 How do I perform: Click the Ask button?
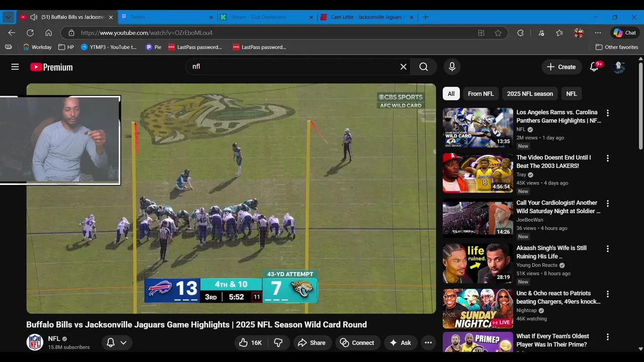[x=400, y=343]
